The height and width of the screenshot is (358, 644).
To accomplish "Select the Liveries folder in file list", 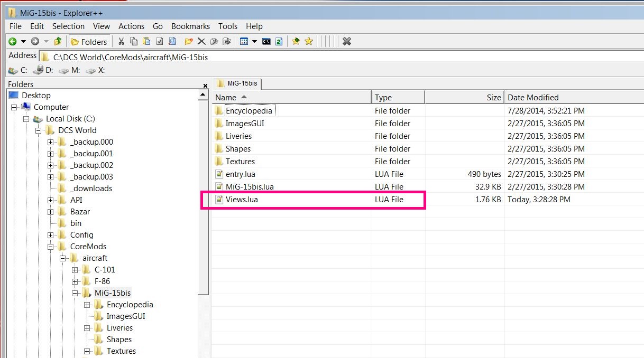I will pos(238,136).
